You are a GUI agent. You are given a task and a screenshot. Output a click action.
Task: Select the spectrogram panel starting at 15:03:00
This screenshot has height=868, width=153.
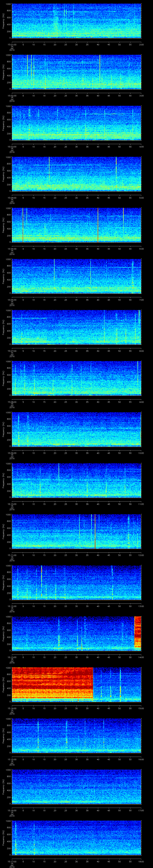pyautogui.click(x=77, y=123)
